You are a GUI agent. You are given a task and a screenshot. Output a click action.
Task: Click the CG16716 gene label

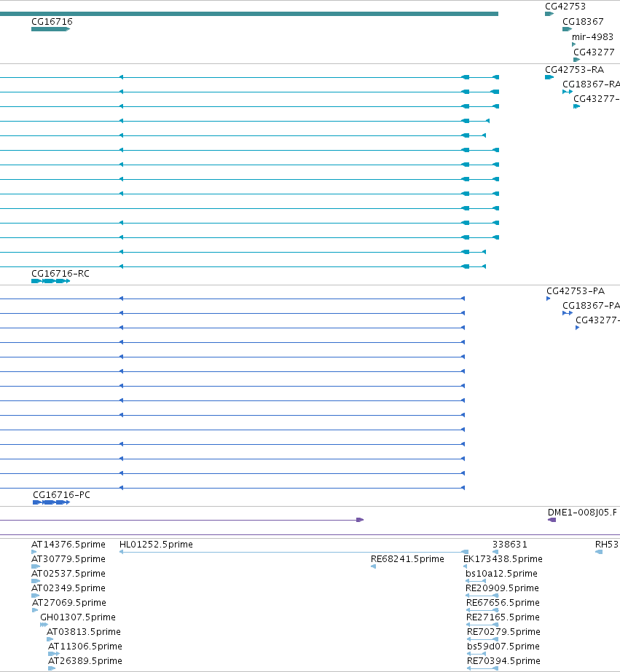52,21
